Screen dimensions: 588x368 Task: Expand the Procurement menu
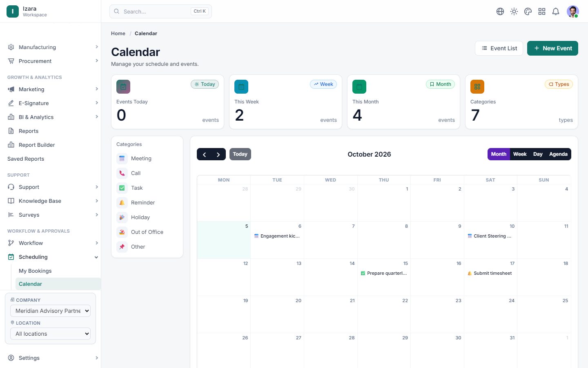click(x=53, y=61)
